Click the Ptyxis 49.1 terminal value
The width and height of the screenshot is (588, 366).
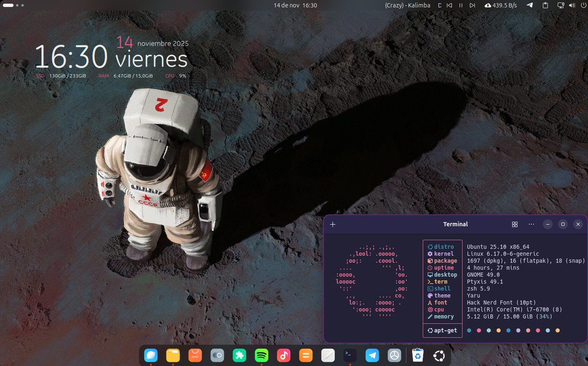point(485,282)
